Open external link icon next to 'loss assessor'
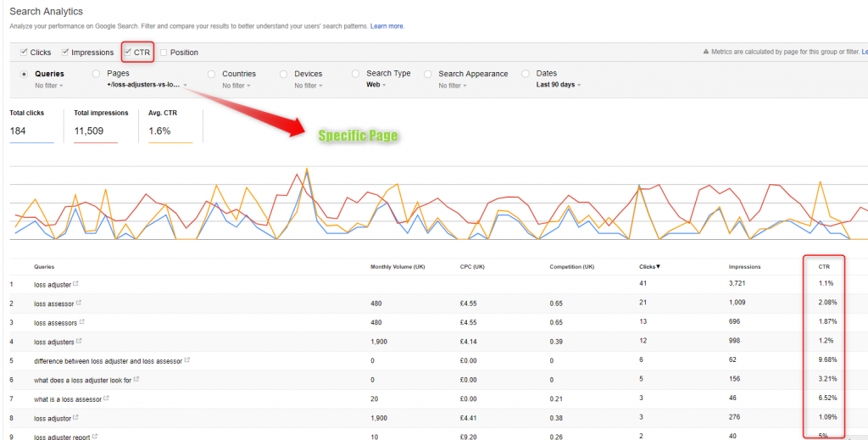The image size is (868, 440). point(79,303)
